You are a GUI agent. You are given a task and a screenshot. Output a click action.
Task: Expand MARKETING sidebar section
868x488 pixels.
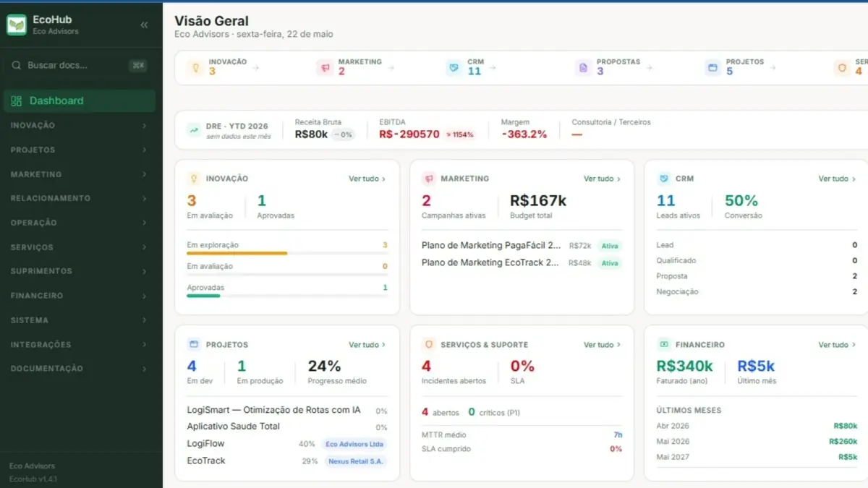[x=78, y=174]
